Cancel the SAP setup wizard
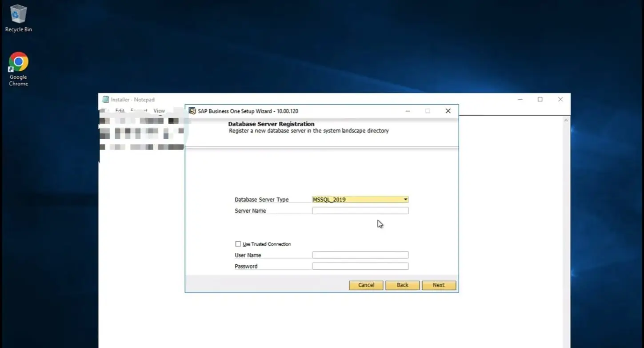The width and height of the screenshot is (644, 348). [x=366, y=285]
